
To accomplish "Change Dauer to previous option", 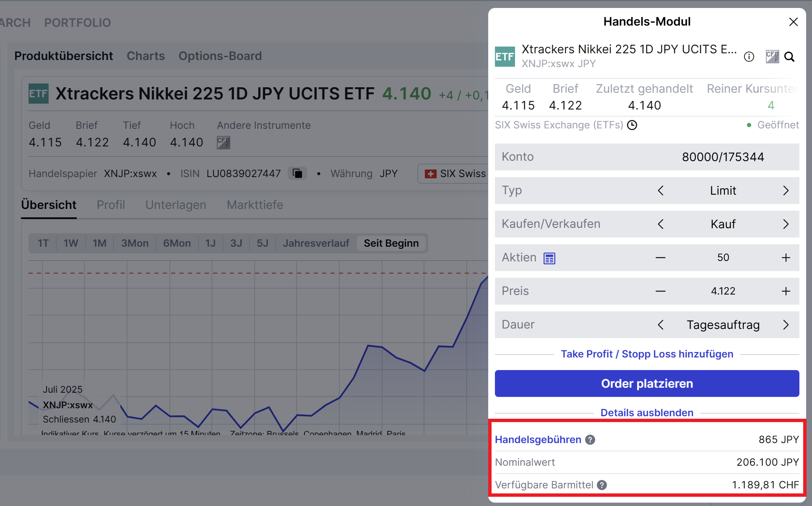I will [x=661, y=325].
